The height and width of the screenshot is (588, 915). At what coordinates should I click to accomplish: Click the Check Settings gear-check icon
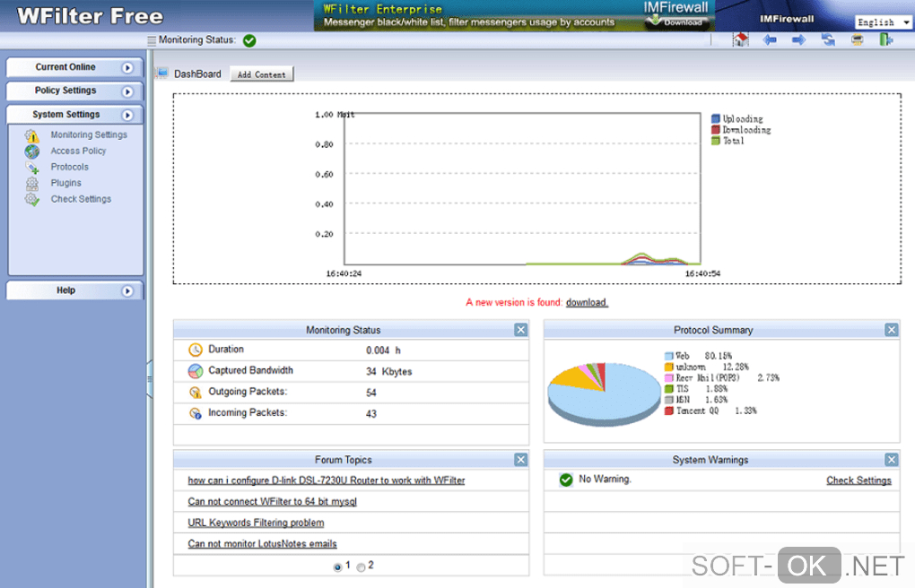32,200
